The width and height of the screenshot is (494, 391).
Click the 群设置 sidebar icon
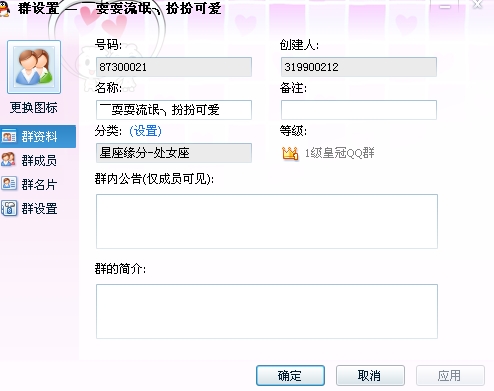pos(9,208)
